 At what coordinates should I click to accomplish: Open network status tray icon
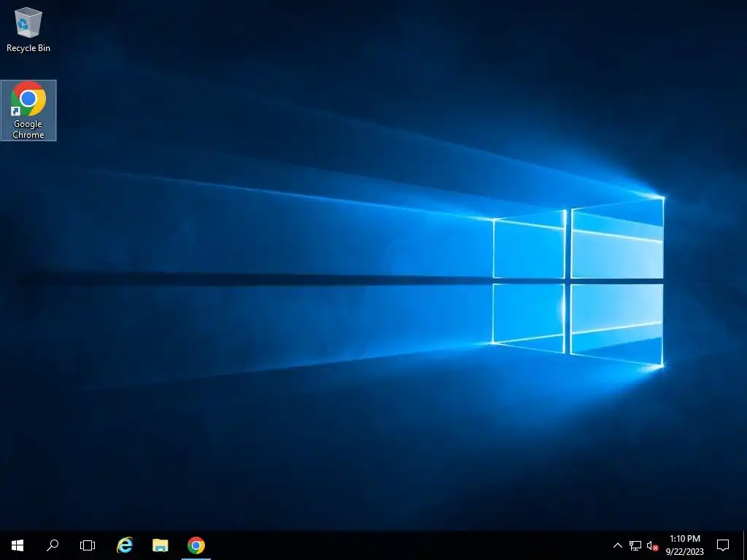click(x=635, y=545)
